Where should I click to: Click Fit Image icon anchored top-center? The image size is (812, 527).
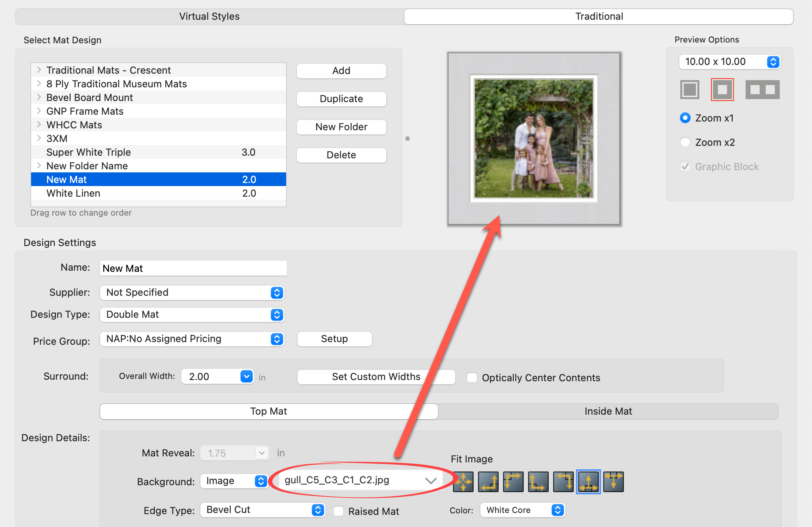[614, 482]
